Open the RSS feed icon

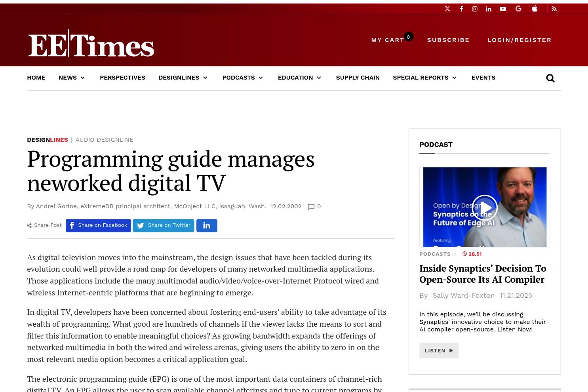554,9
